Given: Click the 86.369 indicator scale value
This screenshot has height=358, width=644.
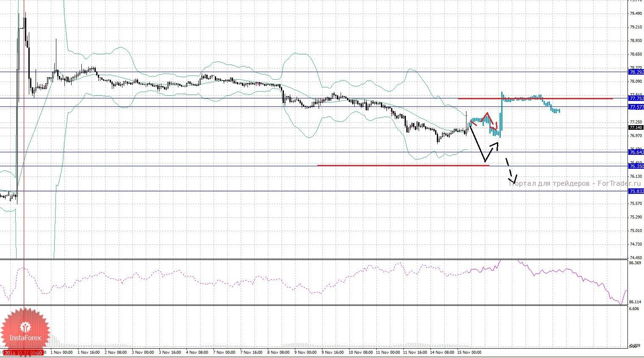Looking at the screenshot, I should click(x=635, y=263).
